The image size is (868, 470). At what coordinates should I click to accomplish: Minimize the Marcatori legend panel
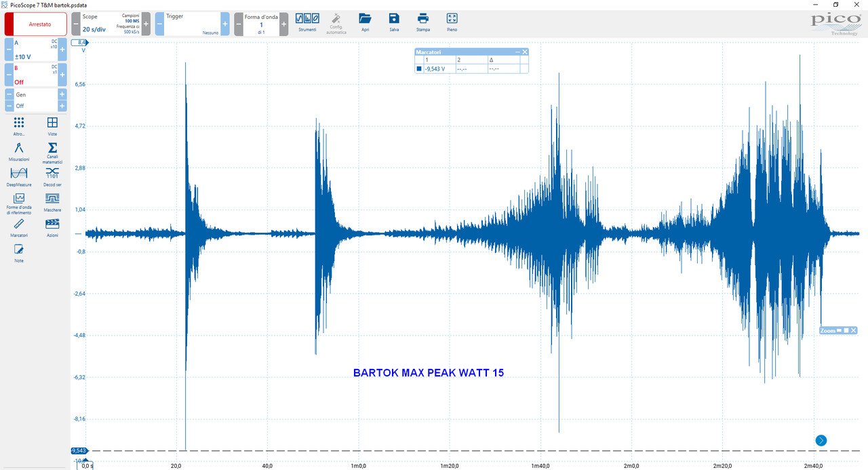click(517, 52)
